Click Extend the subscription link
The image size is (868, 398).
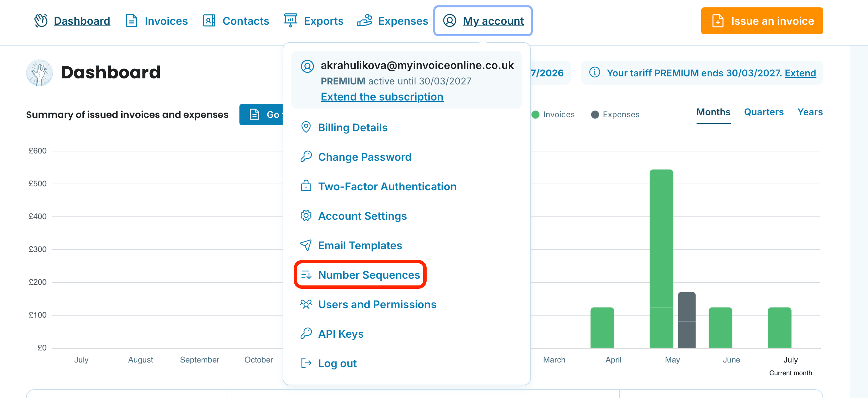(x=382, y=97)
